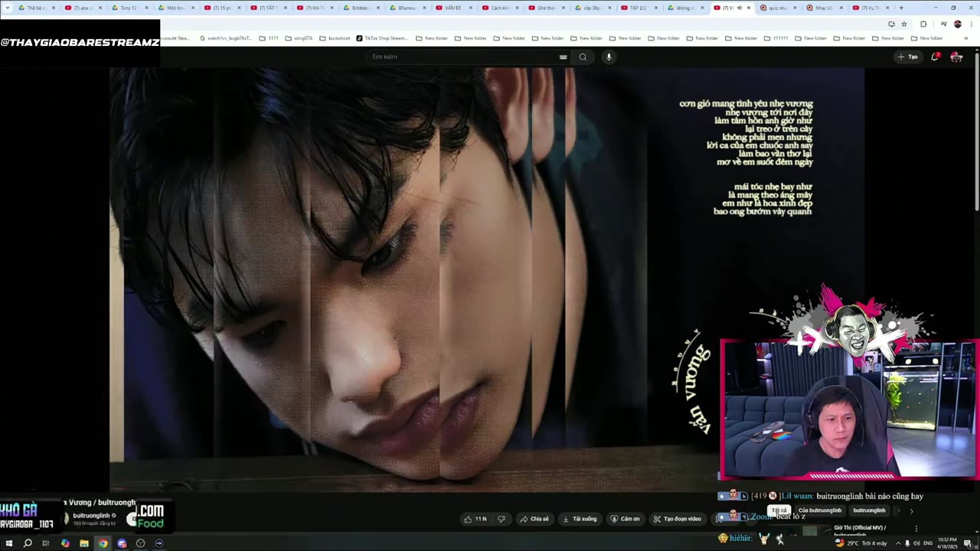Open the on-screen keyboard icon in search box
Viewport: 980px width, 551px height.
[x=563, y=57]
